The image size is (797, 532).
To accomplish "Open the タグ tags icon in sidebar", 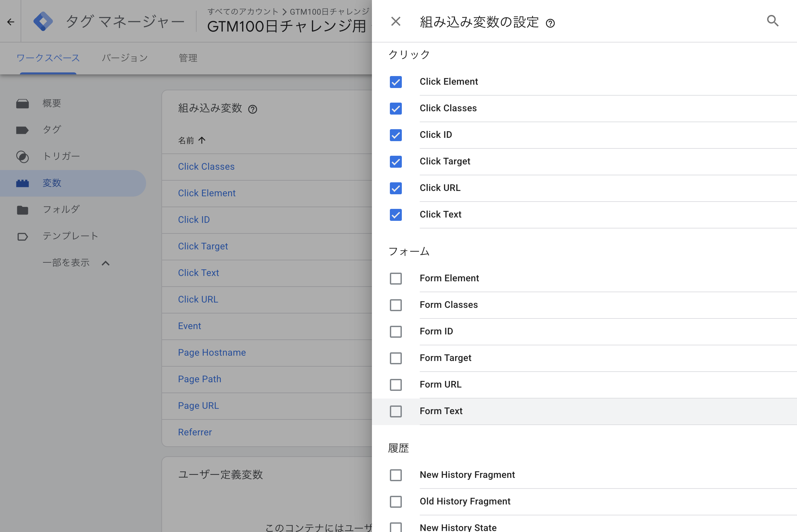I will click(22, 130).
